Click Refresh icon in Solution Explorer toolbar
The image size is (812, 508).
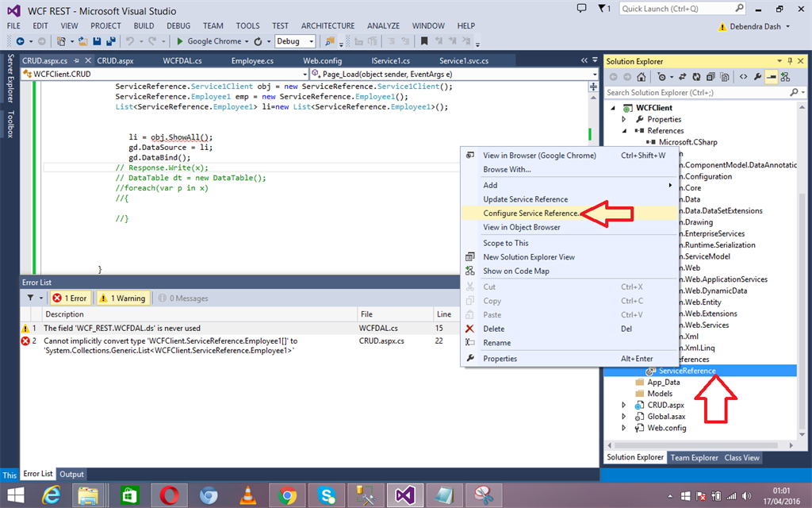coord(695,77)
